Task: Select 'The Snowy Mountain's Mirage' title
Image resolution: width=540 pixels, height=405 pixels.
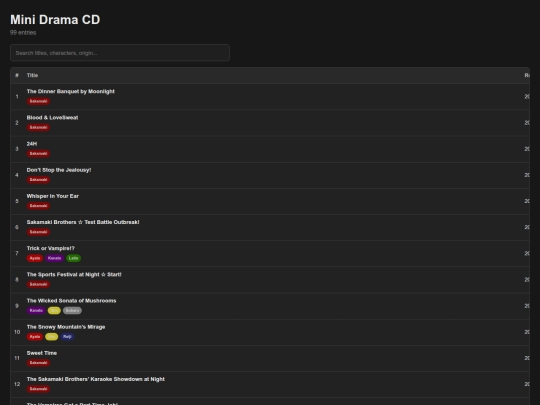Action: 66,327
